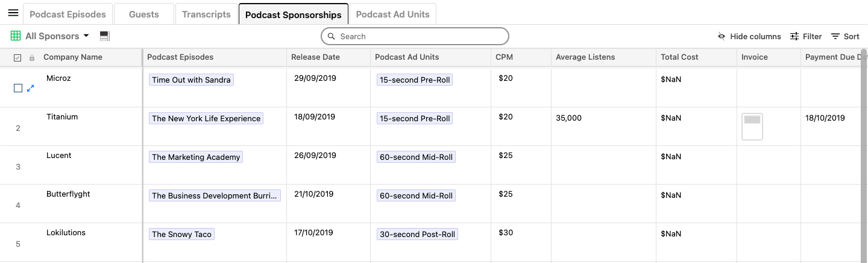Switch to the Transcripts tab
The image size is (868, 263).
(206, 14)
